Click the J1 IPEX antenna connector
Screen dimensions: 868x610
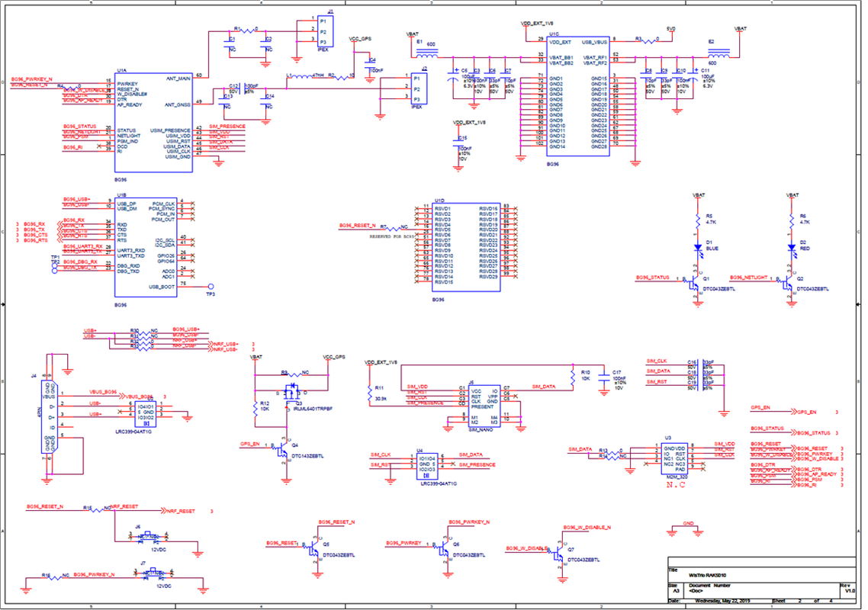click(326, 31)
